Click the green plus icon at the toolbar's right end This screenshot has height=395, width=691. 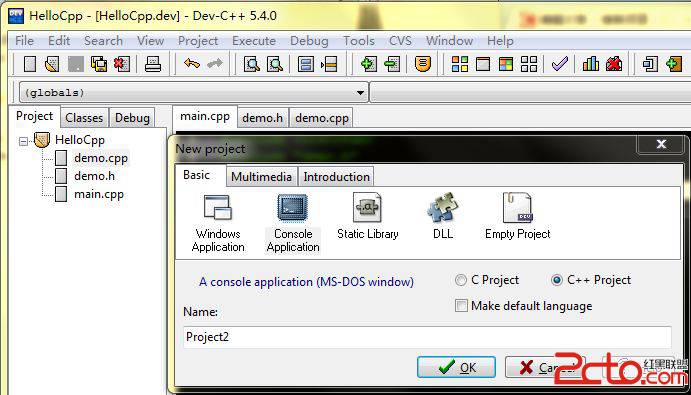click(x=673, y=64)
